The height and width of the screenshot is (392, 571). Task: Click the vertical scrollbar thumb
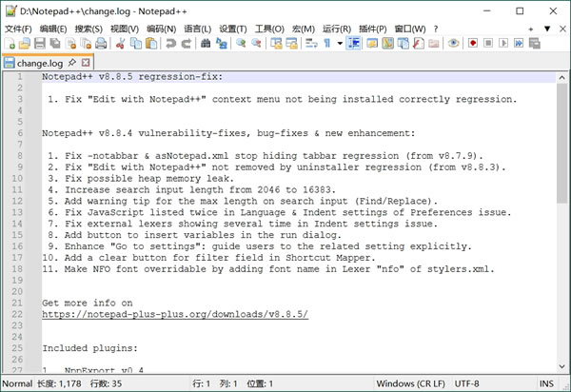pos(561,143)
